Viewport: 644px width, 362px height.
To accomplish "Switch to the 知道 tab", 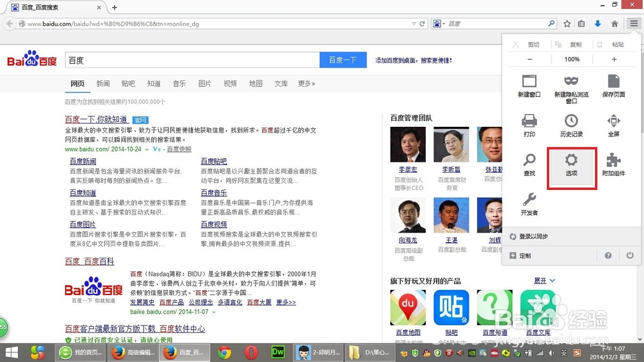I will (x=154, y=83).
